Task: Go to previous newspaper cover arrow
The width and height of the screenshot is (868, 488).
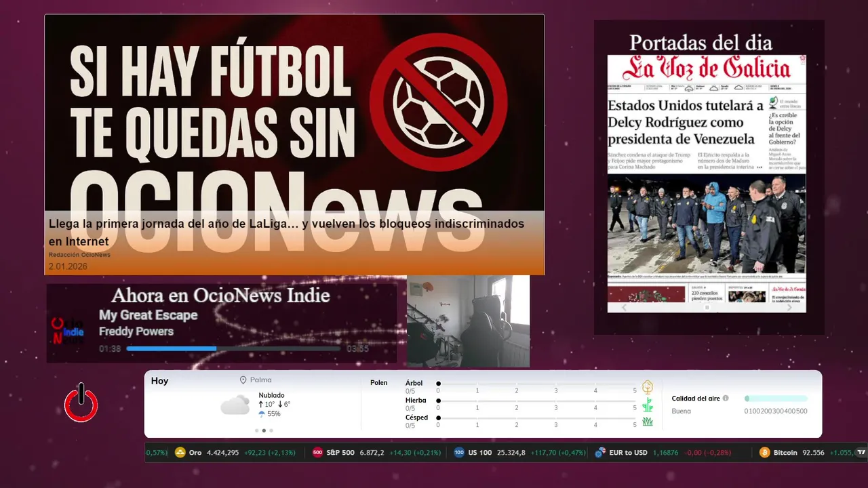Action: (x=625, y=308)
